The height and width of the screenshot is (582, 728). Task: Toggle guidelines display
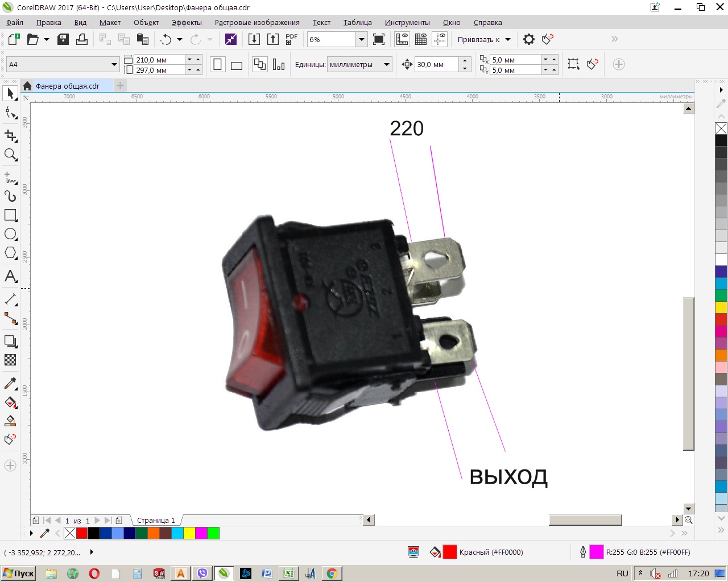(440, 39)
